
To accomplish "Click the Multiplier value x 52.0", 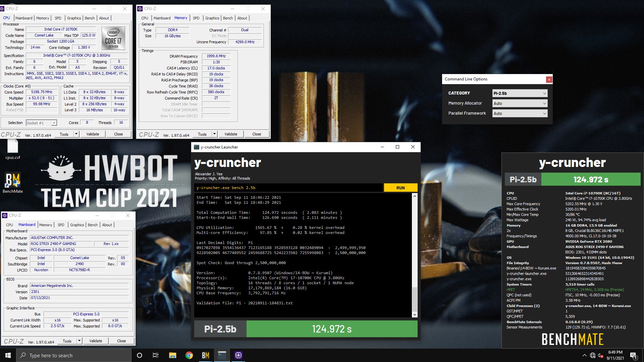I will (x=42, y=98).
